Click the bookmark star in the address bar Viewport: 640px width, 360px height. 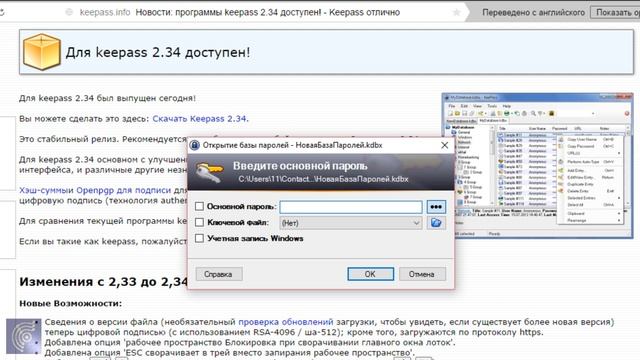tap(457, 12)
